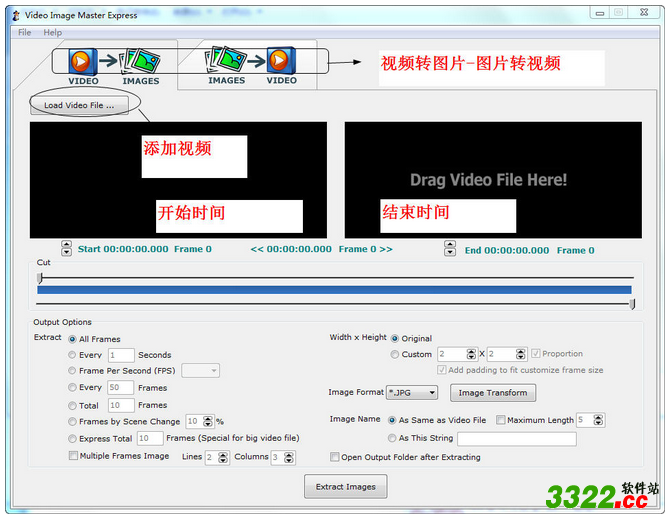Select Custom width x height option
666x516 pixels.
(395, 354)
